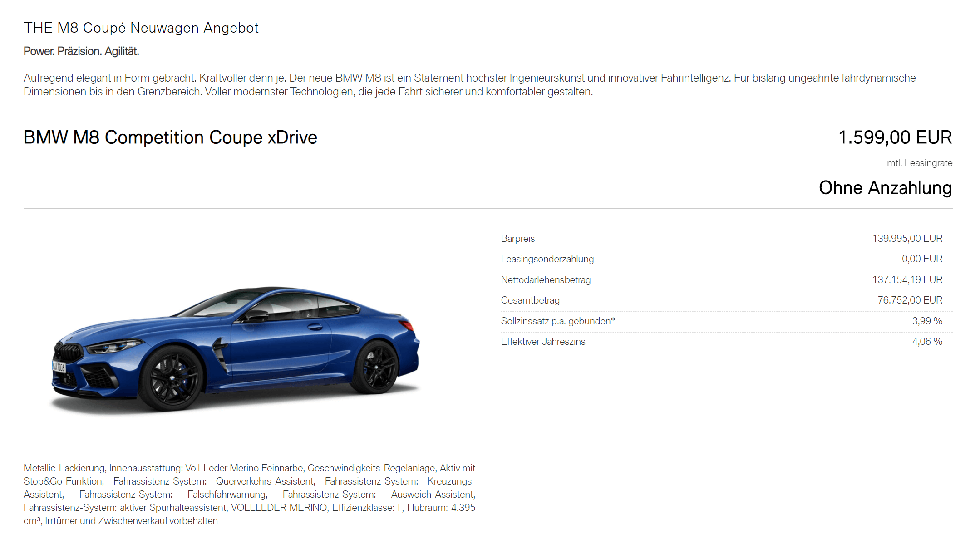The image size is (980, 544).
Task: Click tagline 'Power. Präzision. Agilität.'
Action: [81, 51]
